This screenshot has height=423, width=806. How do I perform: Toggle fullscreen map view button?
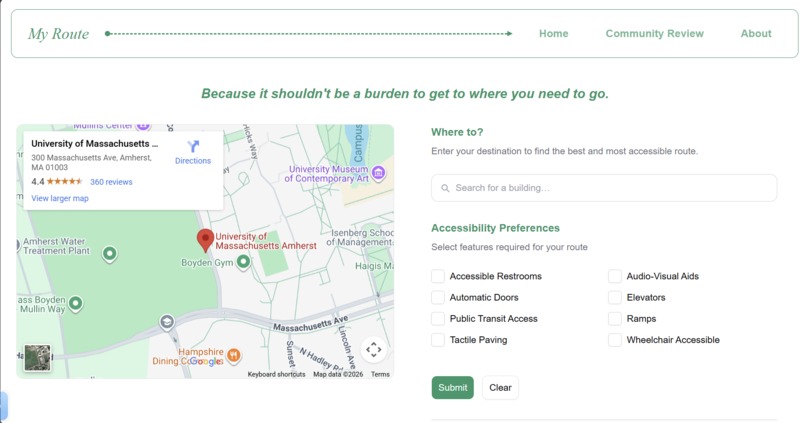374,350
